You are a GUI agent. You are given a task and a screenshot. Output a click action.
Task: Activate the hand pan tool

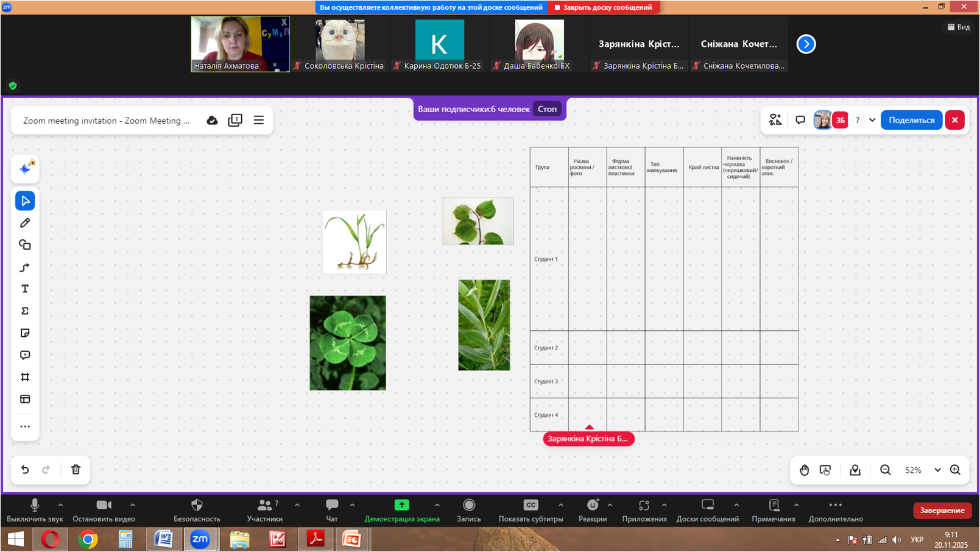(x=805, y=470)
